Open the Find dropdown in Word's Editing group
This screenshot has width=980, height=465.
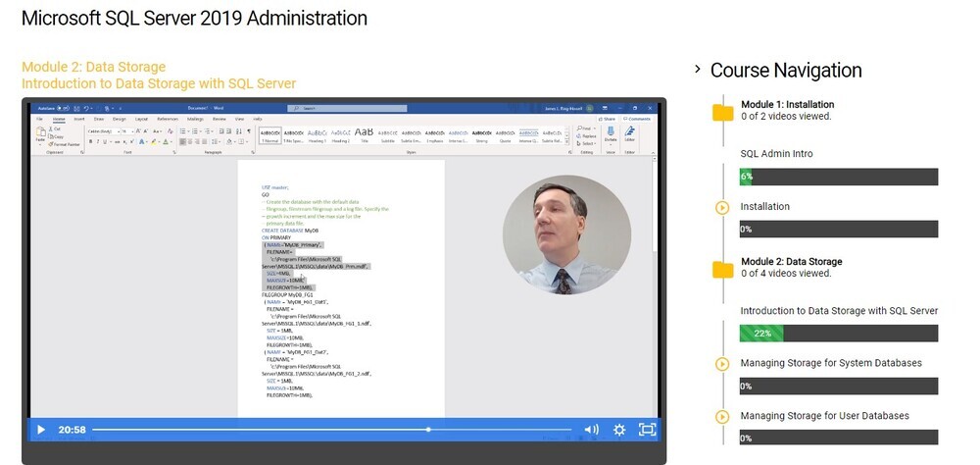[x=595, y=129]
